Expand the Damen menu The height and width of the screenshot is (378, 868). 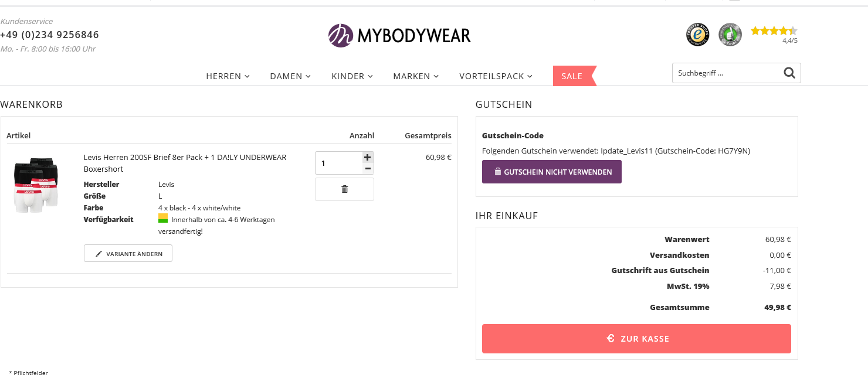[x=290, y=76]
